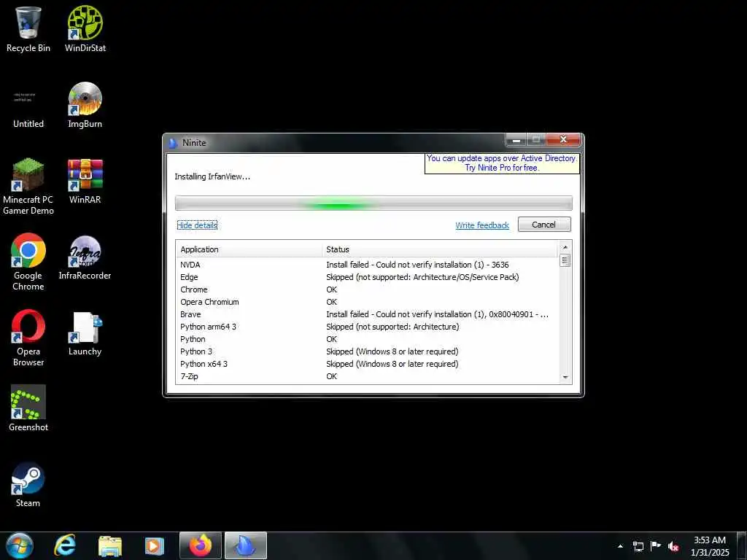The image size is (747, 560).
Task: Select the Launchy desktop shortcut
Action: tap(85, 333)
